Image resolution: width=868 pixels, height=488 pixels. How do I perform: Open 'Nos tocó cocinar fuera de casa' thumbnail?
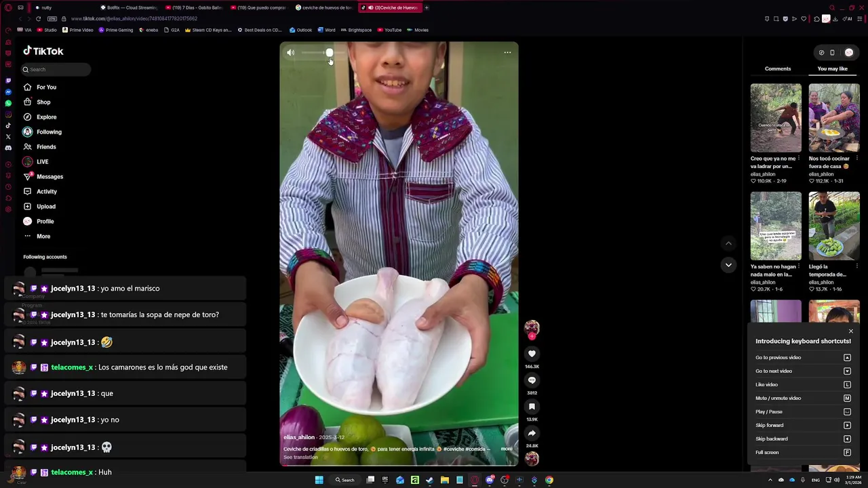834,118
